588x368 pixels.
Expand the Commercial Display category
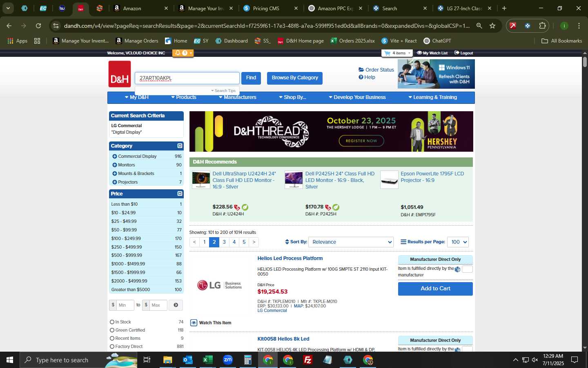115,157
